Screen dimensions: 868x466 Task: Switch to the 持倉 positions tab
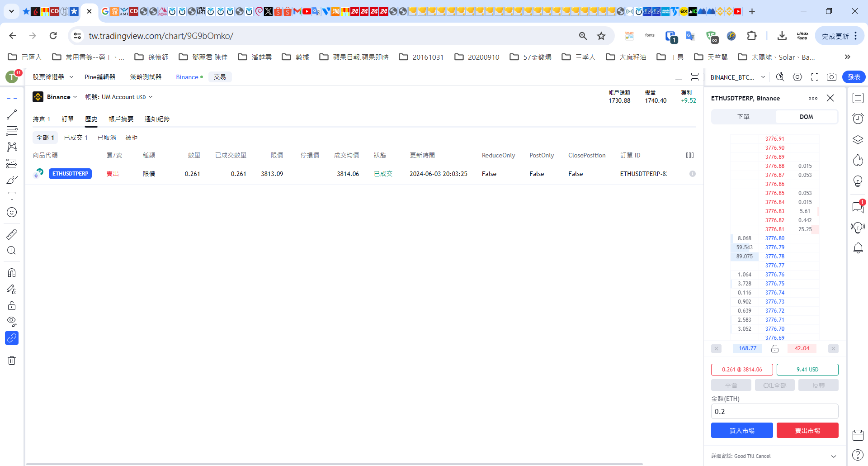[41, 119]
